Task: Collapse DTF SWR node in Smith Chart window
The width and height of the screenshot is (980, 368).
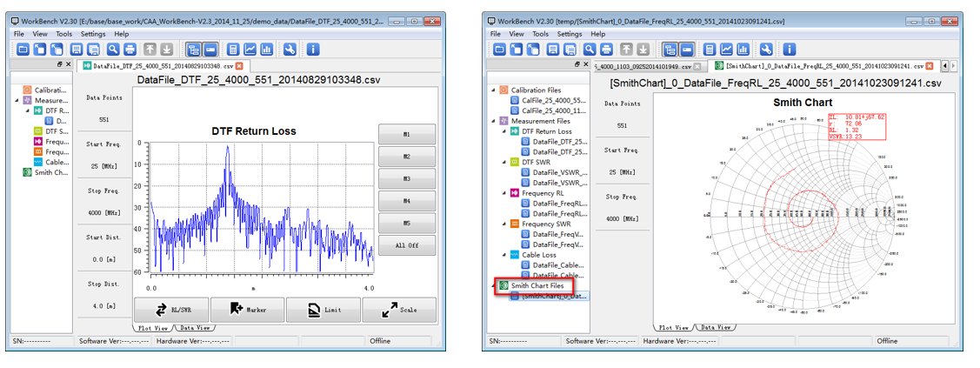Action: 503,162
